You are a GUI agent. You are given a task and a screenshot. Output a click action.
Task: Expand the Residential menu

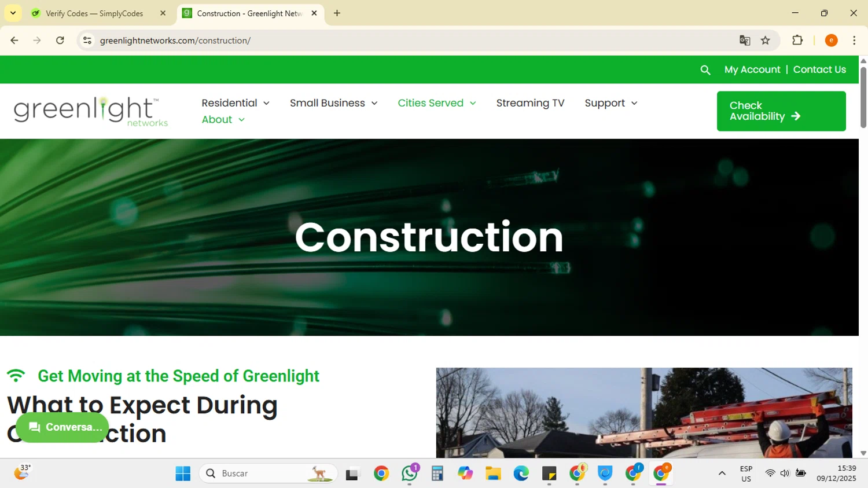236,103
